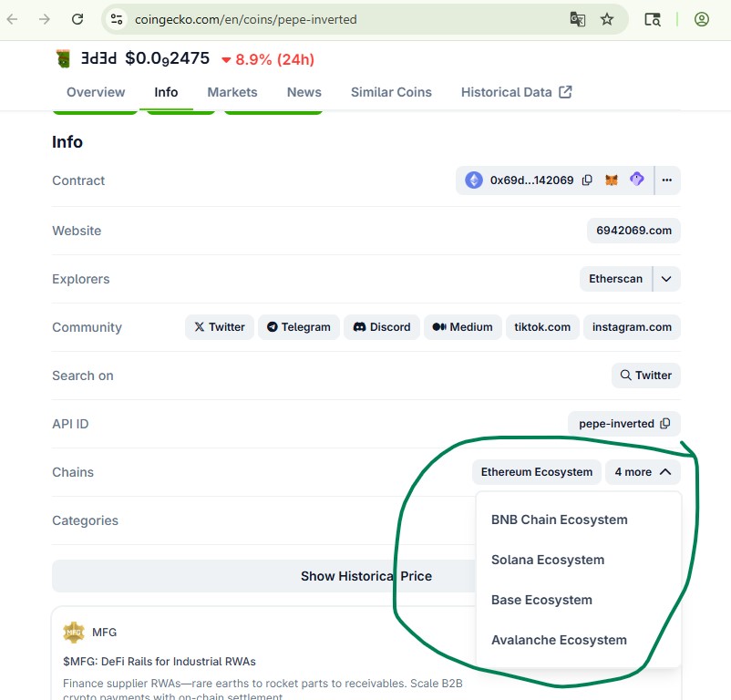Add PEPE token to MetaMask via fox icon

pyautogui.click(x=611, y=180)
